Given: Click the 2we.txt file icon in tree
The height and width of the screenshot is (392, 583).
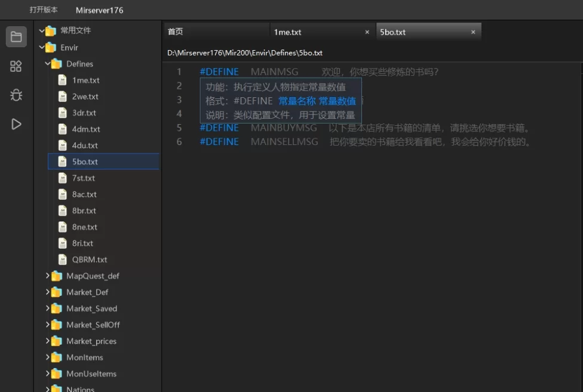Looking at the screenshot, I should pyautogui.click(x=63, y=96).
